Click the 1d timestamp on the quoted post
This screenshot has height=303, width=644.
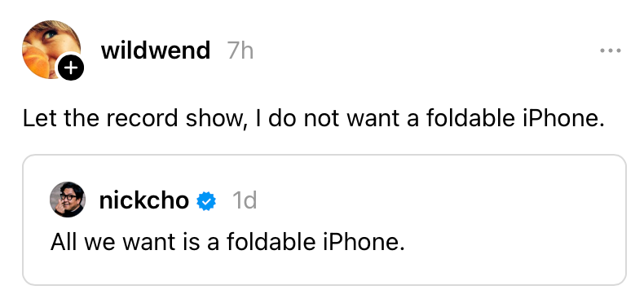(245, 201)
